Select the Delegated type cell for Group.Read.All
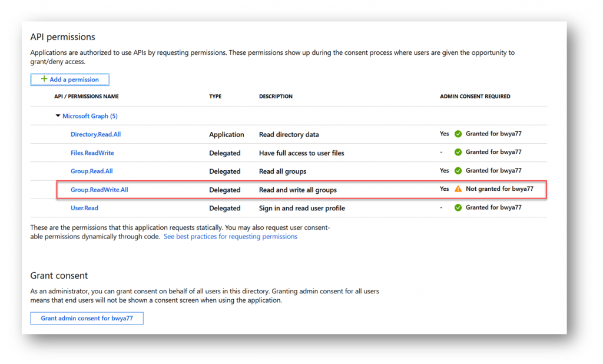The width and height of the screenshot is (603, 364). tap(224, 171)
